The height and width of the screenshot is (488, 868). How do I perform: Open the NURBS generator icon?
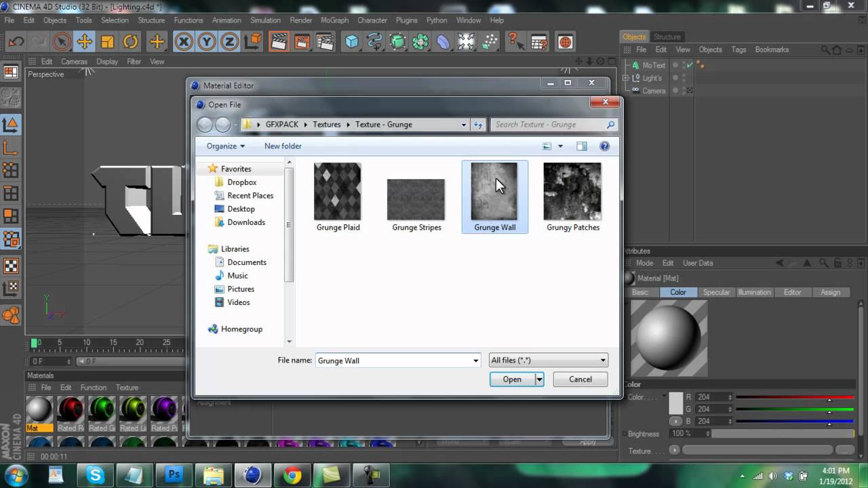pos(397,41)
